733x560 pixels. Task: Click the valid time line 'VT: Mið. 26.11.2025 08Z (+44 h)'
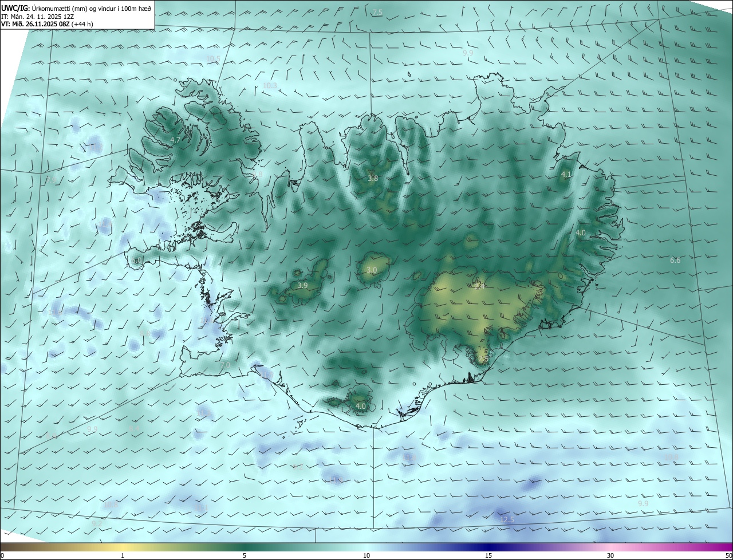[47, 24]
